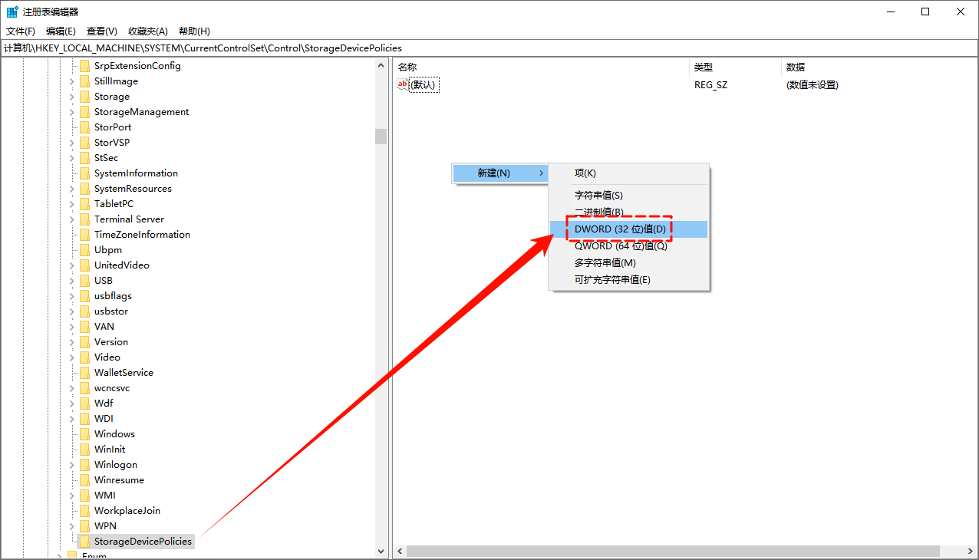The height and width of the screenshot is (560, 979).
Task: Click the registry path address bar
Action: pos(489,48)
